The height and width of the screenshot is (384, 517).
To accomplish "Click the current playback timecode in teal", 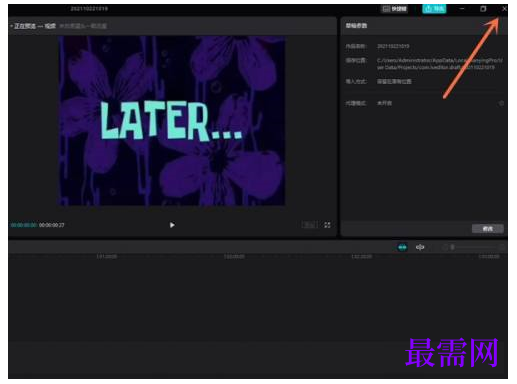I will point(24,225).
